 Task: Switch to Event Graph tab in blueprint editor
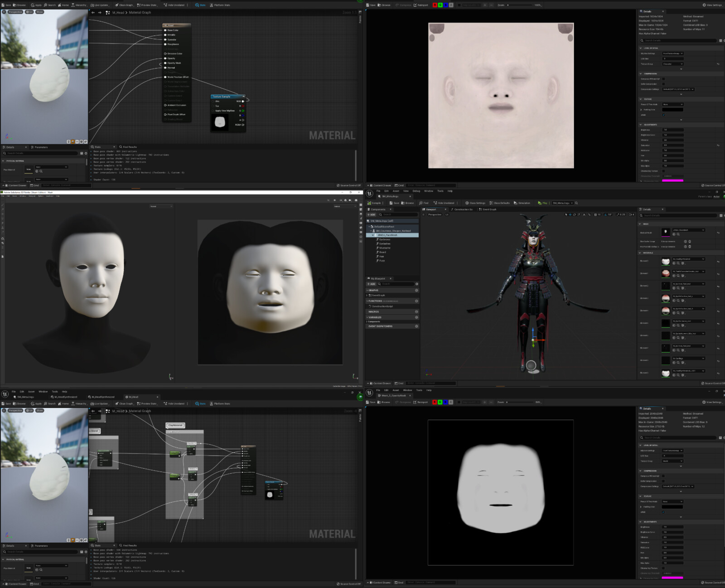click(x=488, y=209)
